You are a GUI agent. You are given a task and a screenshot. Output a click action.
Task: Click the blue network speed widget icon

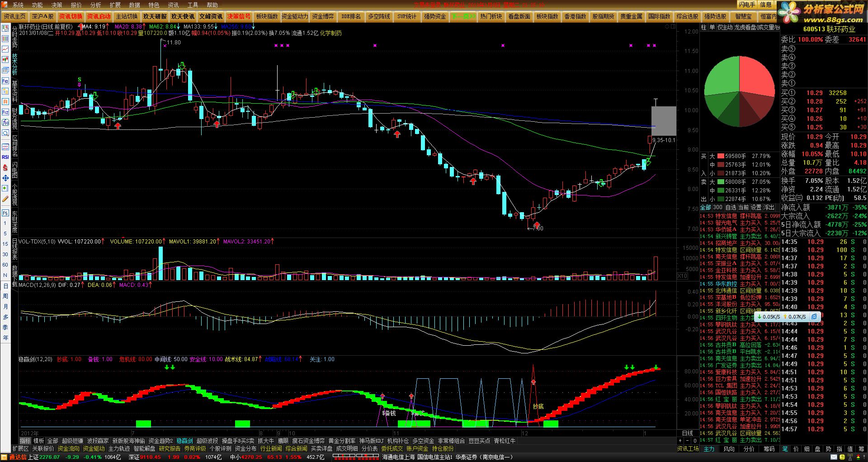pos(814,317)
